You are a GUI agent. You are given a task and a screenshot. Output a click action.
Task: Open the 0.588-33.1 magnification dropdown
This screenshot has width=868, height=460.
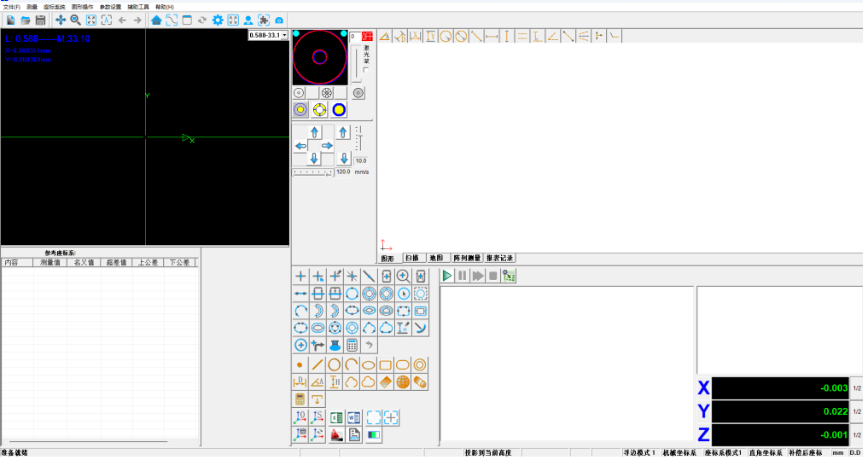click(268, 35)
